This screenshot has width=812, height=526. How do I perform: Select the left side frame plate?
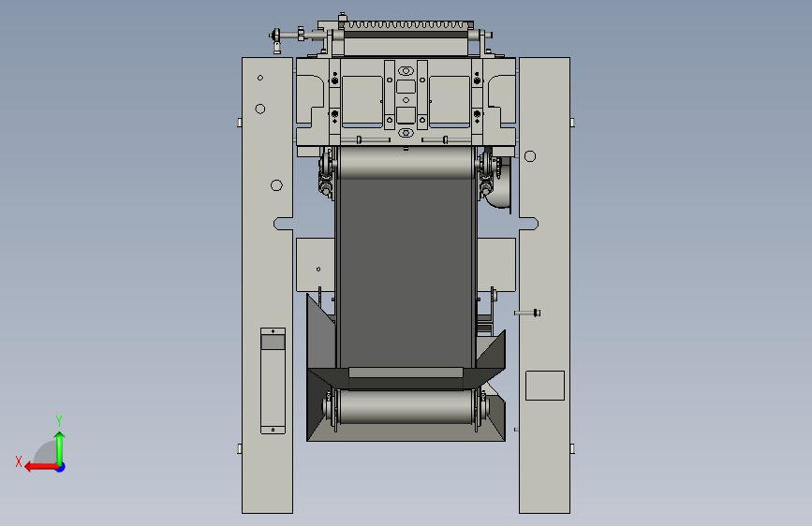click(x=267, y=285)
